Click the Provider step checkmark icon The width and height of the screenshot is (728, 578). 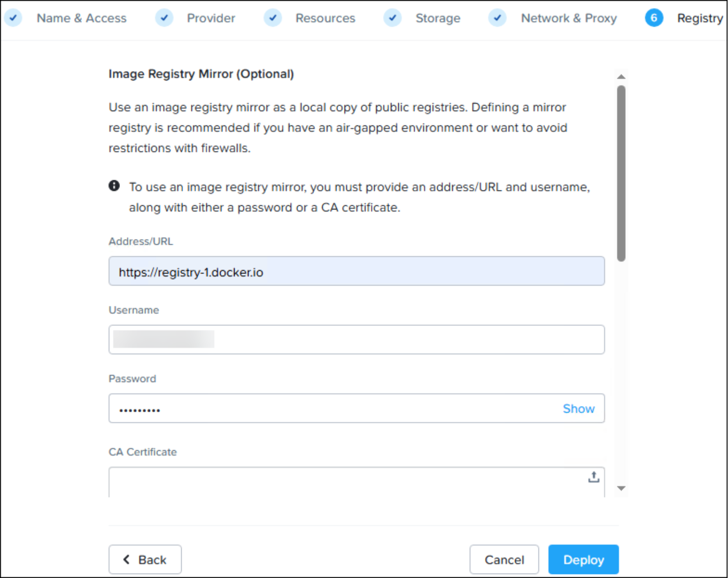tap(164, 18)
